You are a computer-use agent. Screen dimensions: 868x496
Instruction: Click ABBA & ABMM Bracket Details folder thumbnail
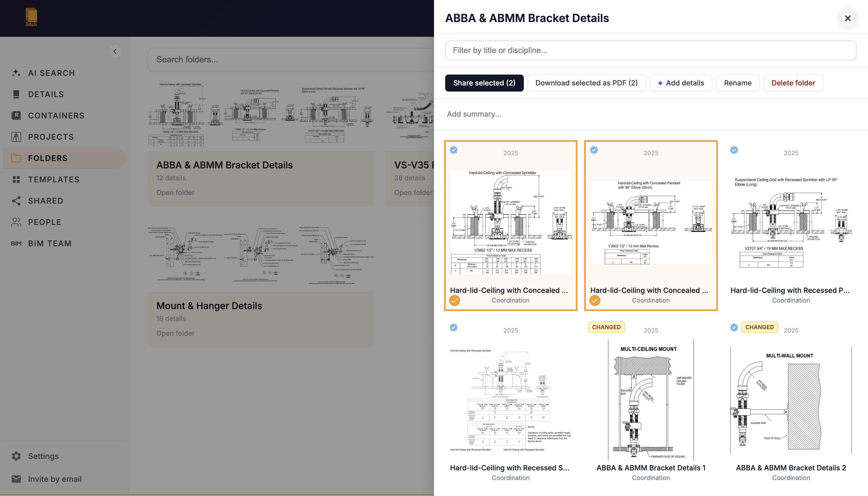261,115
